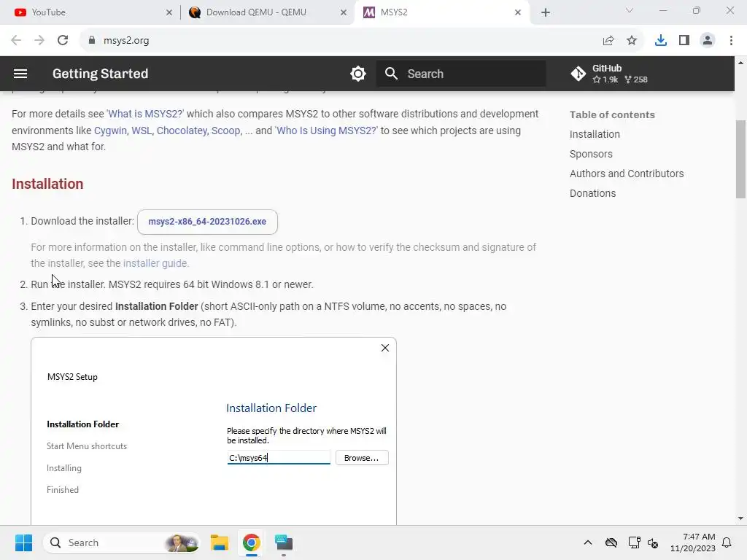Open the installer guide link

pos(155,263)
